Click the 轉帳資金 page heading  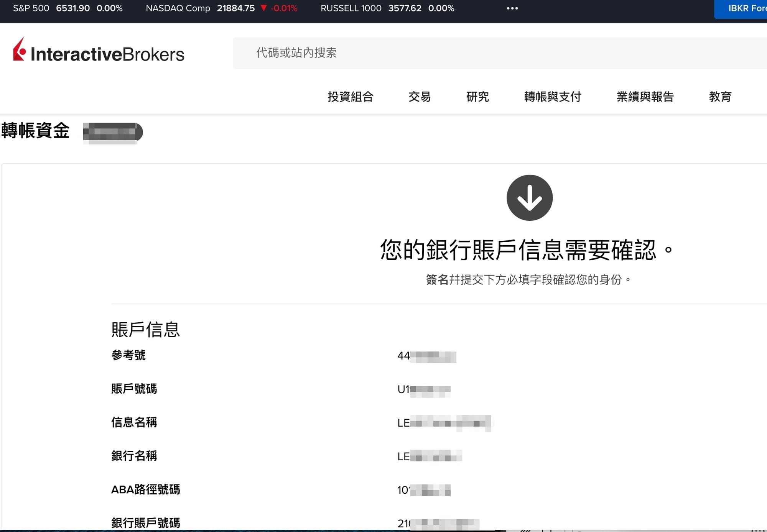(x=35, y=131)
